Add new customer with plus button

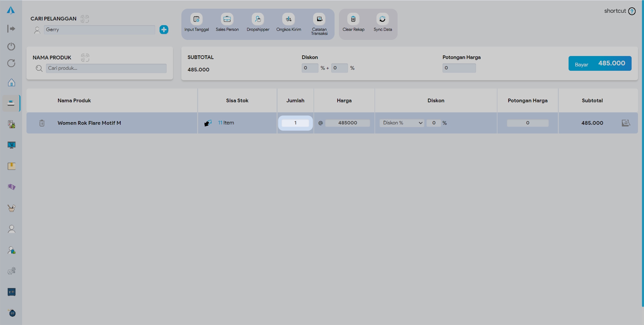click(x=164, y=30)
